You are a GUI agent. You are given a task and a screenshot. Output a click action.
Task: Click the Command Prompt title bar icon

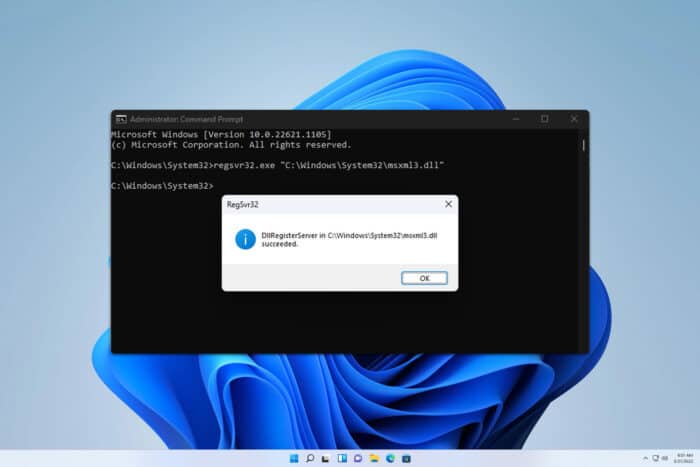coord(121,119)
